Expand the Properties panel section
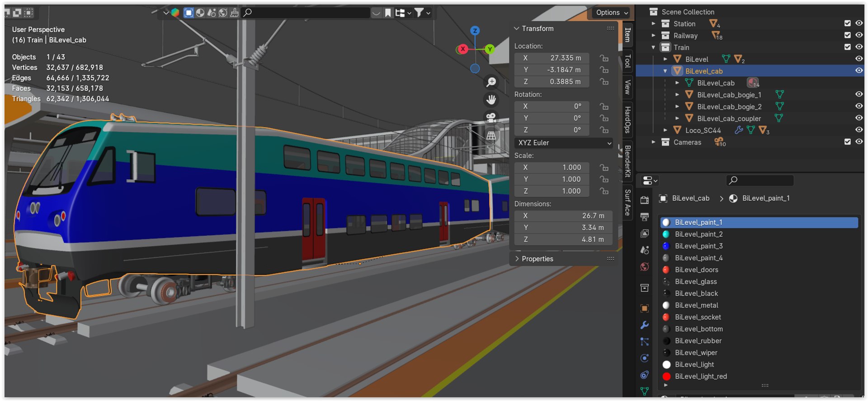Image resolution: width=868 pixels, height=401 pixels. [517, 259]
